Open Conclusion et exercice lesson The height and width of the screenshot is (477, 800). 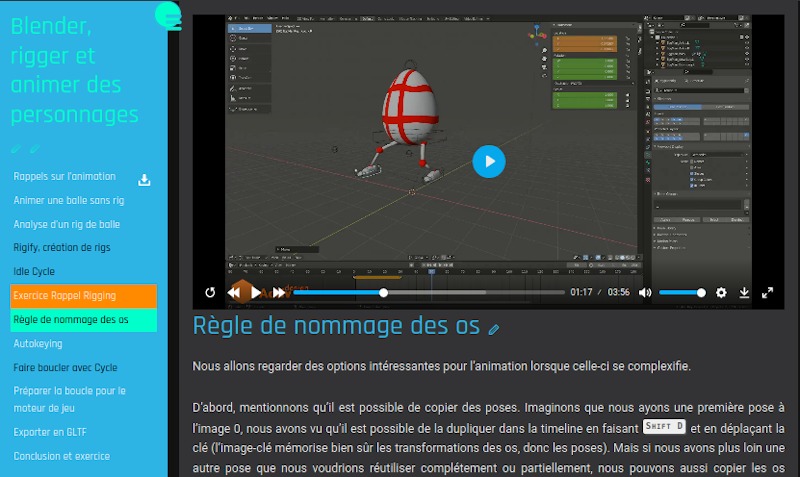(x=62, y=456)
